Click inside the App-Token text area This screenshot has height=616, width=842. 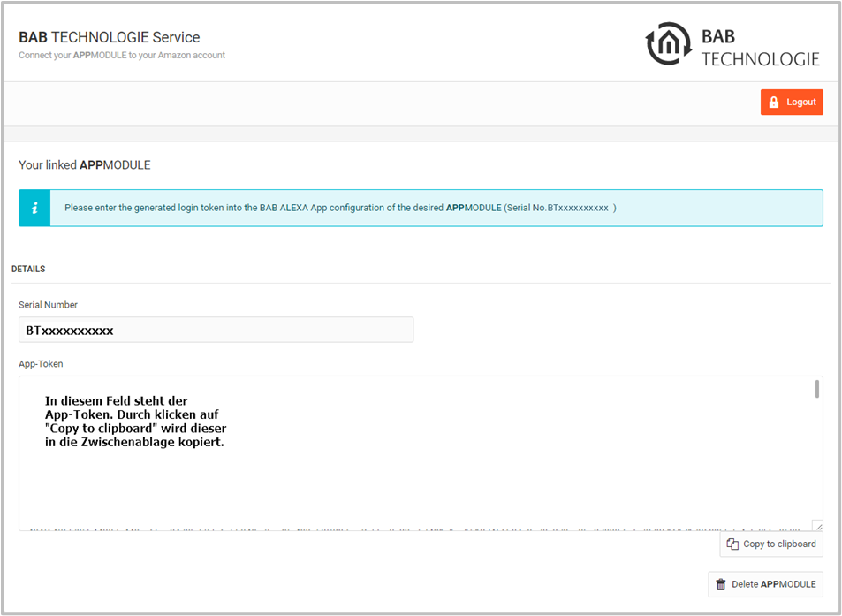(421, 453)
